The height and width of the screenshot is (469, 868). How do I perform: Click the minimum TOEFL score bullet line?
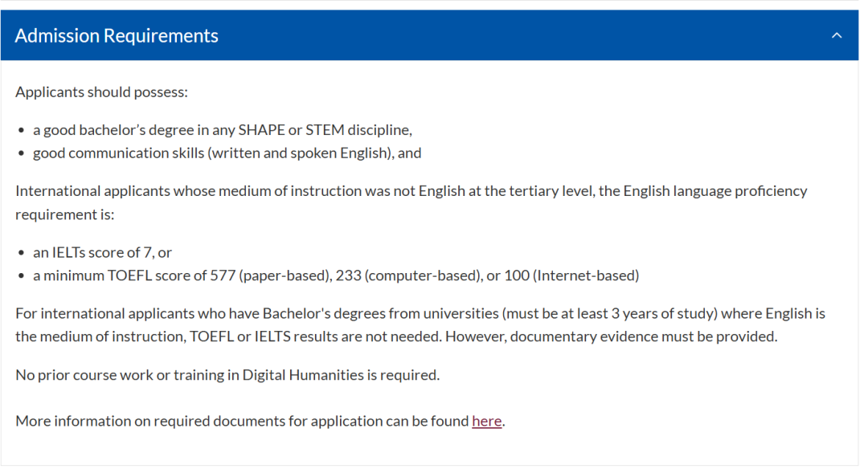click(x=335, y=275)
